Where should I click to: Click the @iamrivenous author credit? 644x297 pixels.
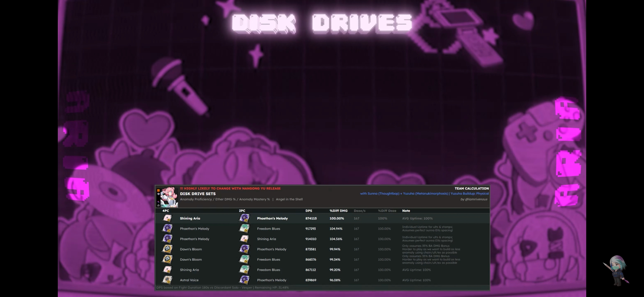tap(474, 199)
